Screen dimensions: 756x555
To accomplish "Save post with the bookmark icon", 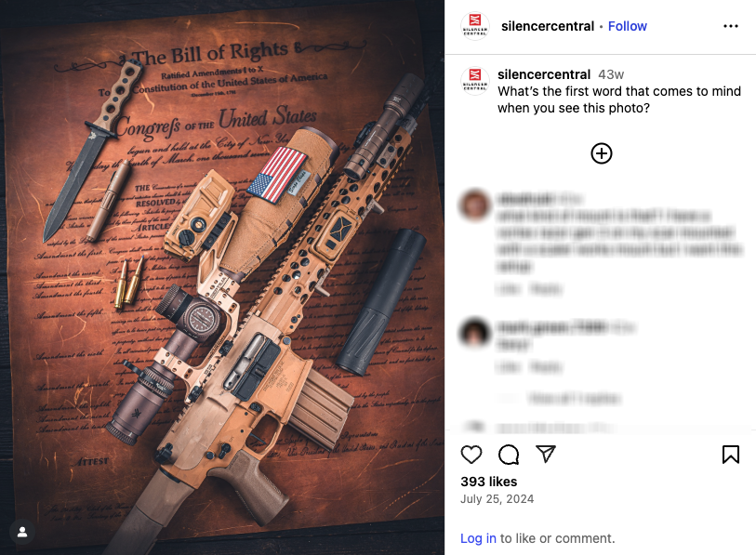I will pyautogui.click(x=731, y=455).
